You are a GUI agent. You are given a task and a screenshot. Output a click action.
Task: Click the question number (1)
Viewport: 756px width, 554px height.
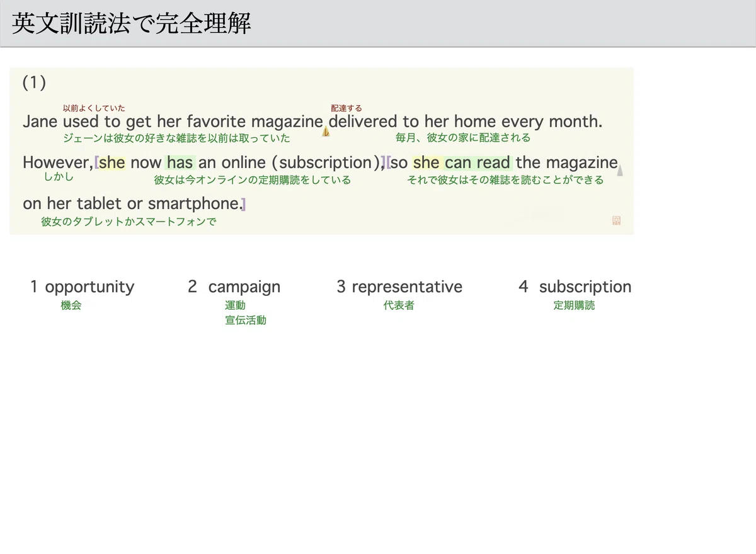35,82
